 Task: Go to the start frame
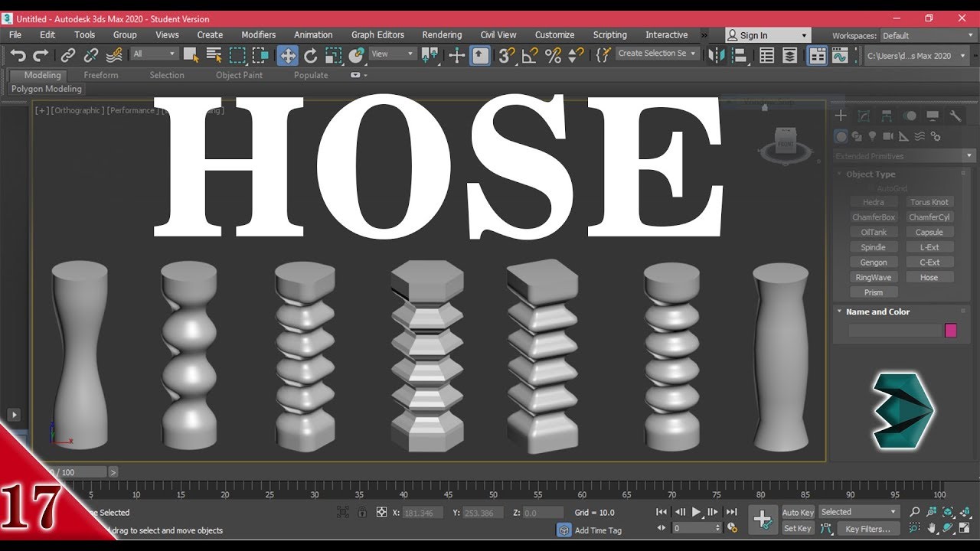662,512
